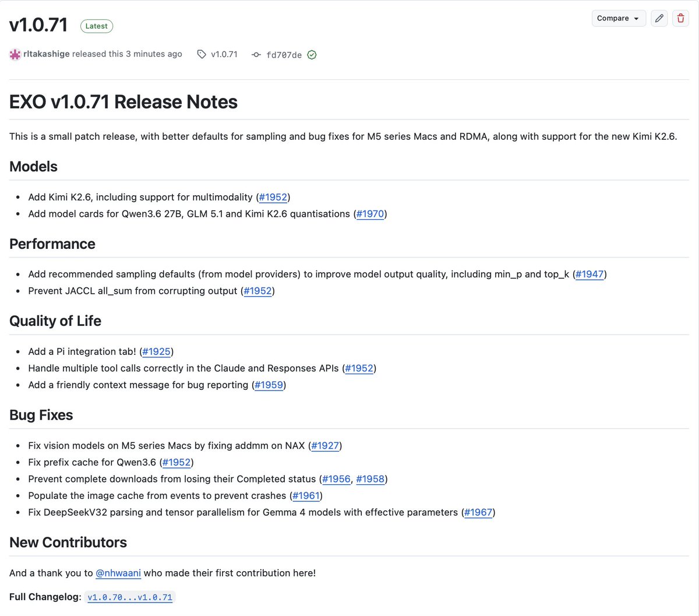
Task: Open pull request #1927 link
Action: [325, 445]
